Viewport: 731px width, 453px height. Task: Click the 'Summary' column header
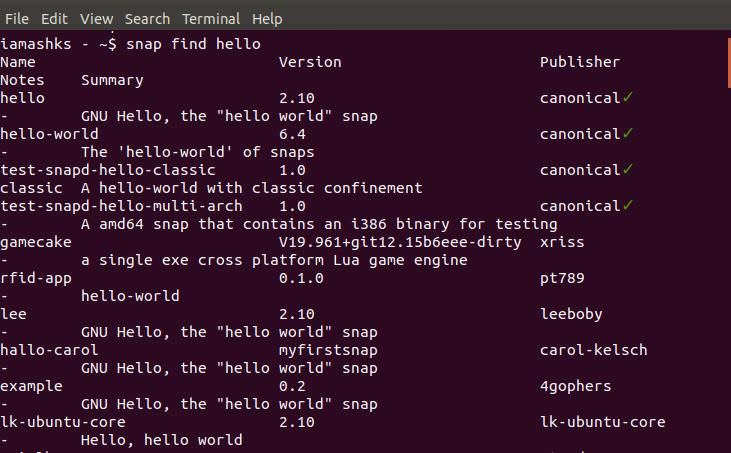(x=112, y=80)
